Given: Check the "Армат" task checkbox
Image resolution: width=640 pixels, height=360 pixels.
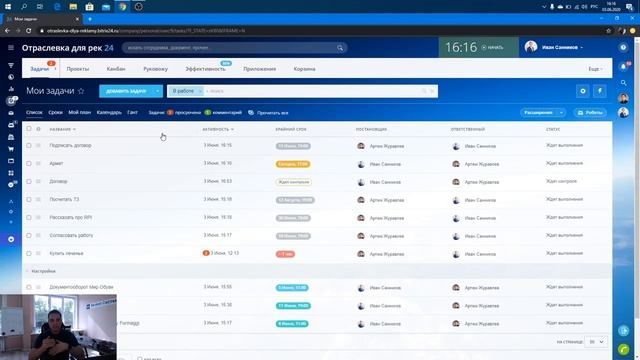Looking at the screenshot, I should (29, 163).
